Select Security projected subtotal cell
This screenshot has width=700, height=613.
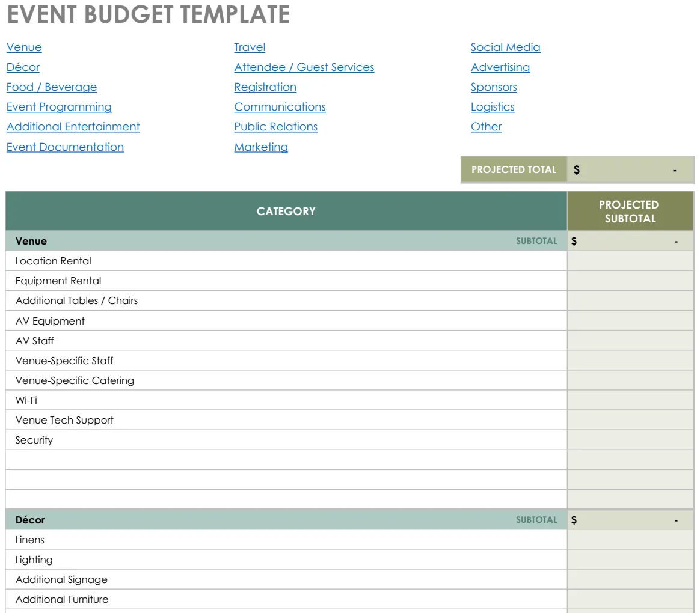pos(630,440)
